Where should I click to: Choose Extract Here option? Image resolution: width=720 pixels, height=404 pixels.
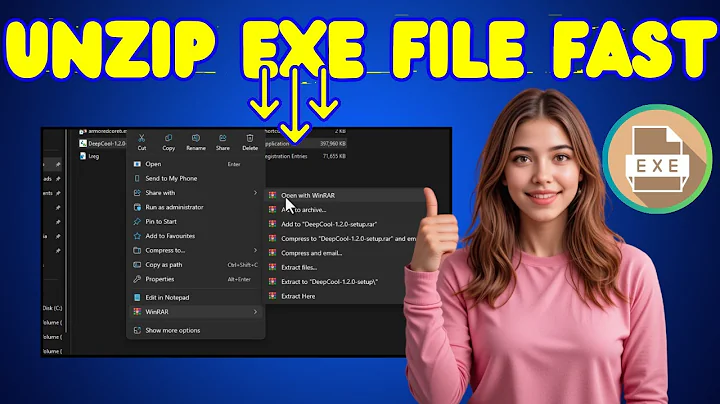coord(298,296)
